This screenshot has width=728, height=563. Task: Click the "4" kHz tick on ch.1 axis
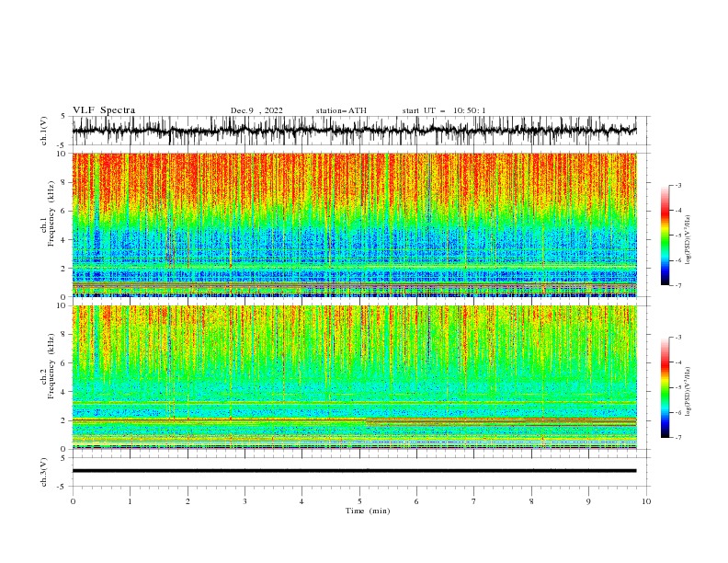(64, 240)
